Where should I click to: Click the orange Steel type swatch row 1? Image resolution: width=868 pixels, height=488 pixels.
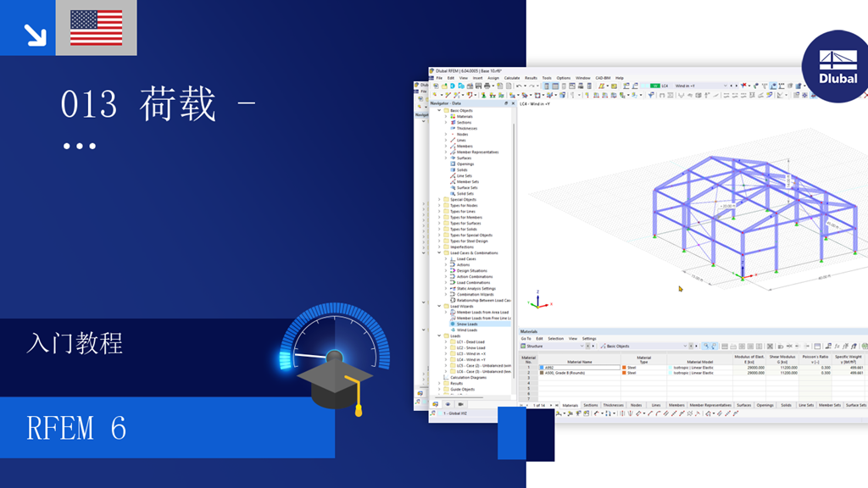(x=624, y=368)
